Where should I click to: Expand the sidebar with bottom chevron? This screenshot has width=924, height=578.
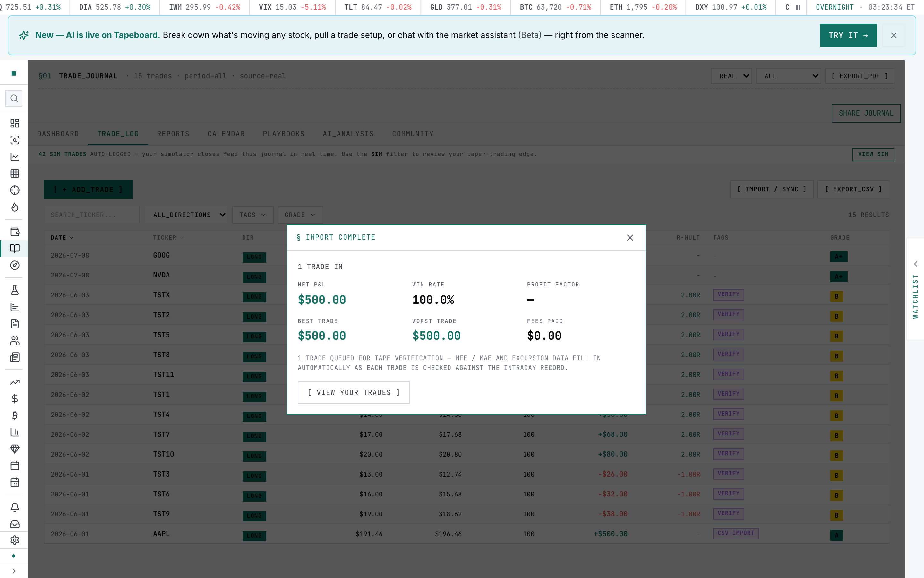(14, 571)
